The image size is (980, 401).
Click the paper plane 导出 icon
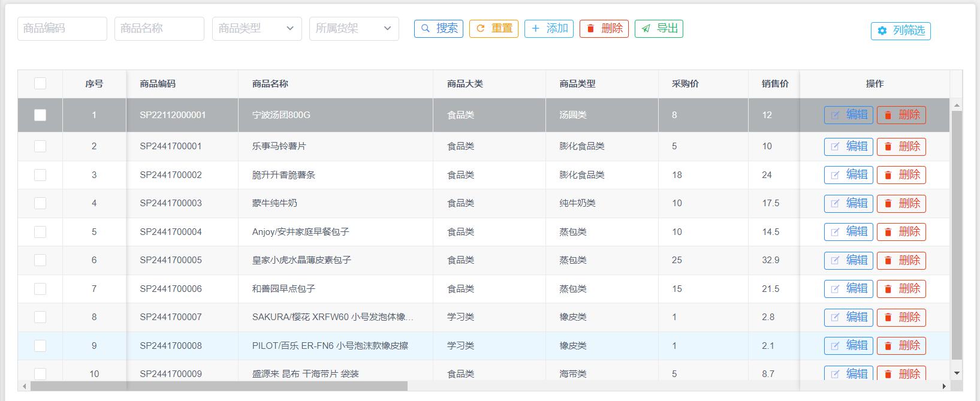[646, 28]
